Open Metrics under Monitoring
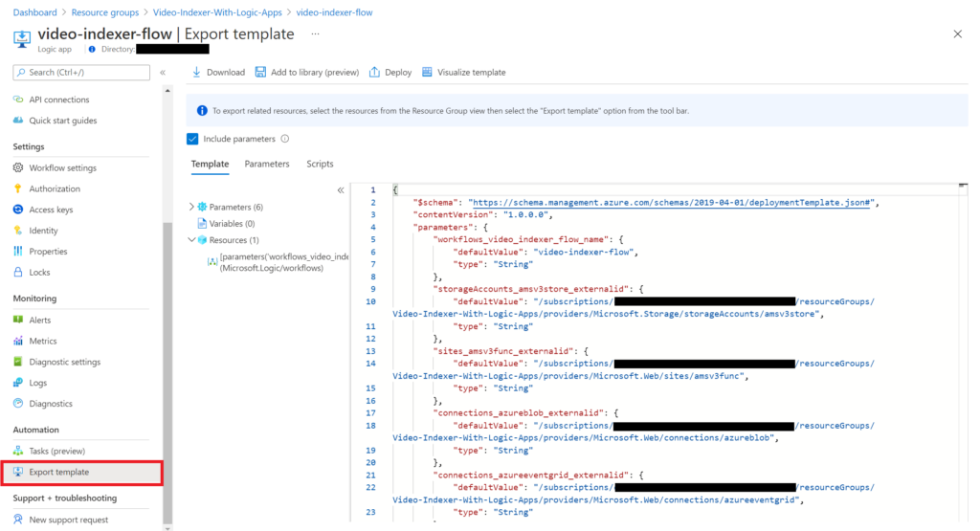980x531 pixels. pos(42,341)
